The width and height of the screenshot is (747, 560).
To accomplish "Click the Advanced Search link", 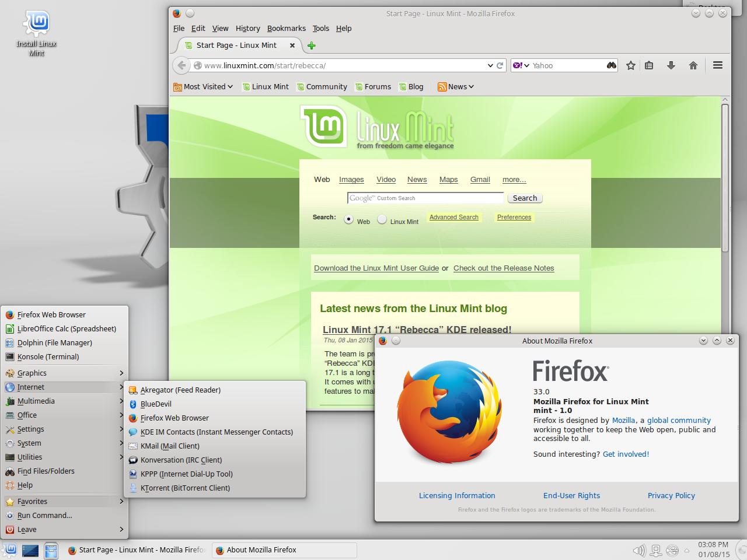I will click(x=454, y=217).
